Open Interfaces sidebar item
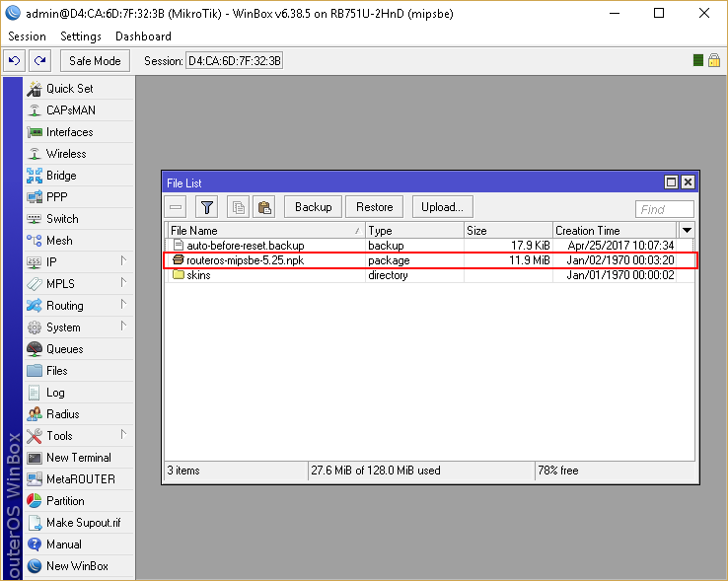This screenshot has height=581, width=728. click(79, 132)
